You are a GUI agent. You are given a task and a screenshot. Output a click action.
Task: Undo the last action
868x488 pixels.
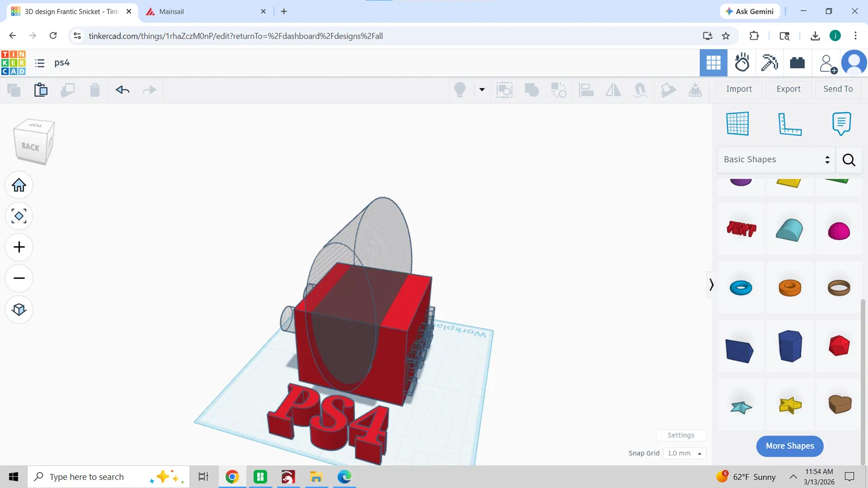[123, 90]
